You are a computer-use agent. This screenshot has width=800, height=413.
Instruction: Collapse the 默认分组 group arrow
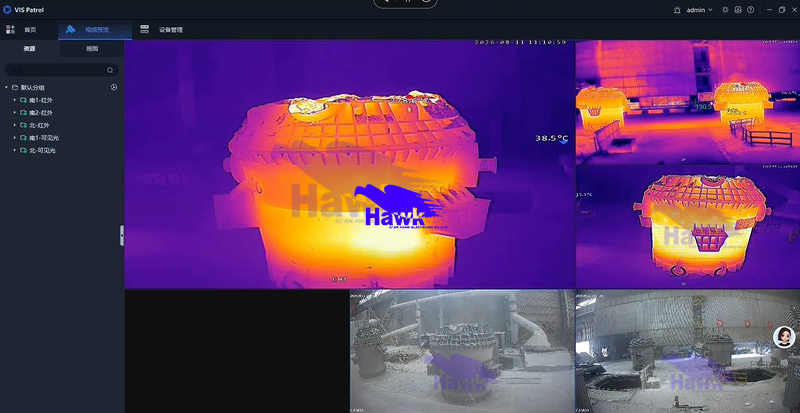(6, 87)
